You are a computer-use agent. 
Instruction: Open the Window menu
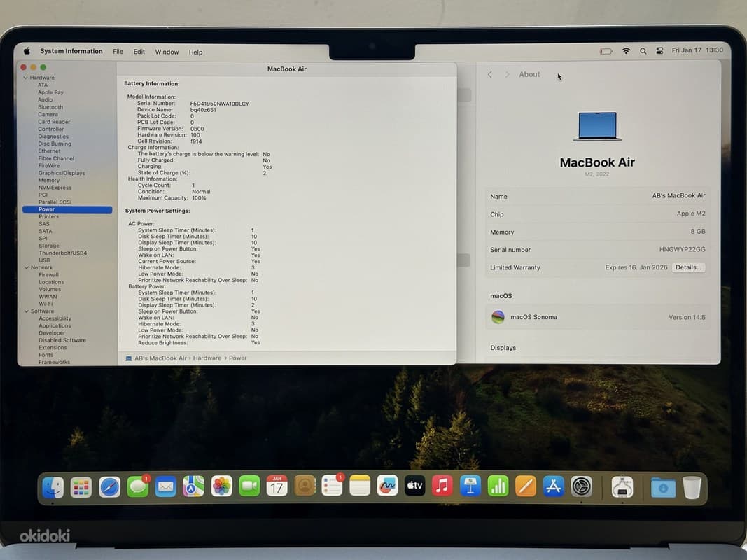167,52
